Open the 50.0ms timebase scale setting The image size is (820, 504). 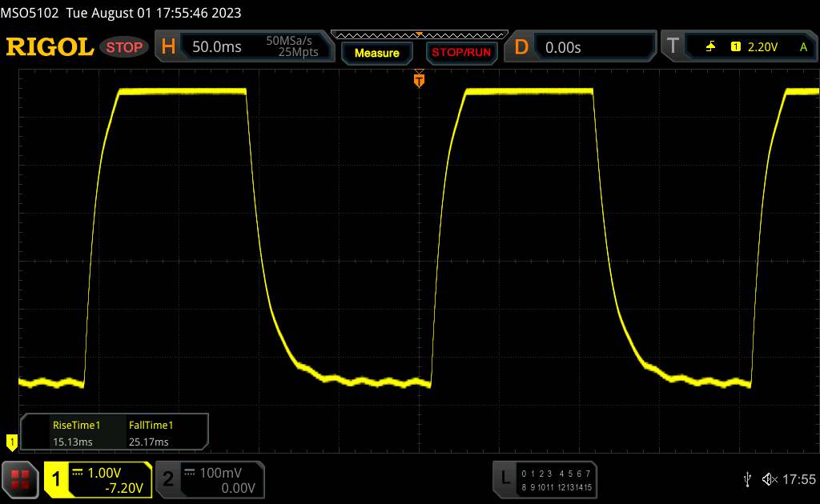tap(216, 47)
